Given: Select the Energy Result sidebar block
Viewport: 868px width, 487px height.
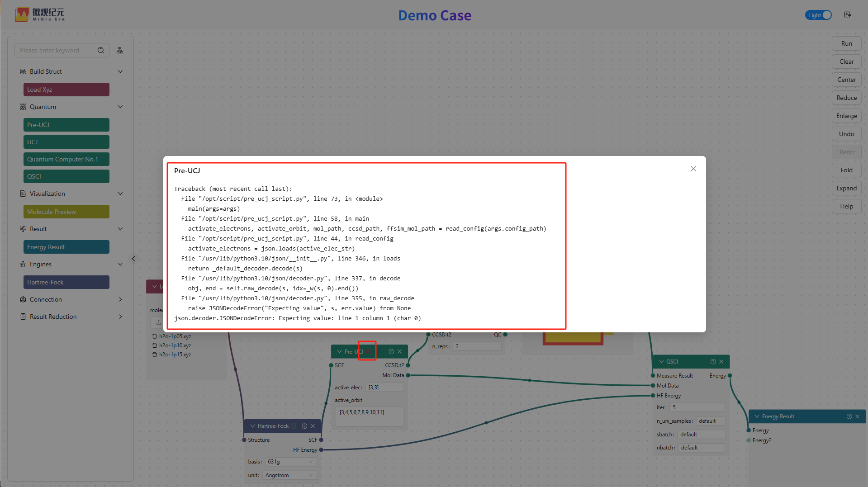Looking at the screenshot, I should click(x=66, y=247).
